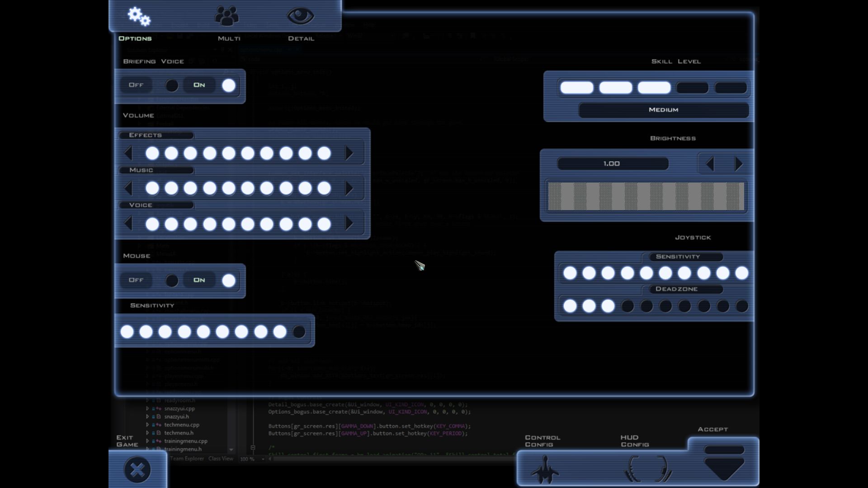
Task: Set Mouse Sensitivity to fifth dot
Action: 203,332
